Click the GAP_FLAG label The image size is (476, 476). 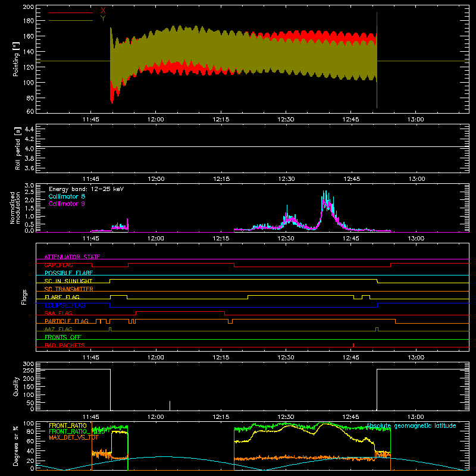point(58,265)
